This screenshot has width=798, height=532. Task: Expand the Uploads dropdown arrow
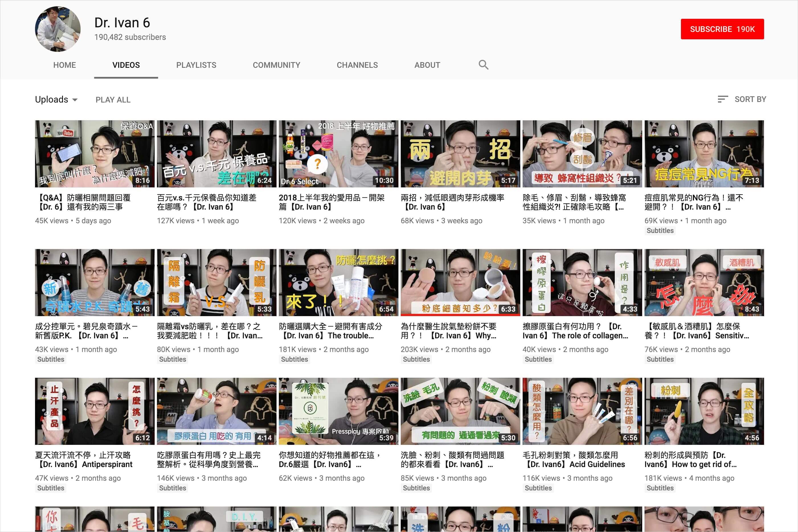pyautogui.click(x=75, y=100)
